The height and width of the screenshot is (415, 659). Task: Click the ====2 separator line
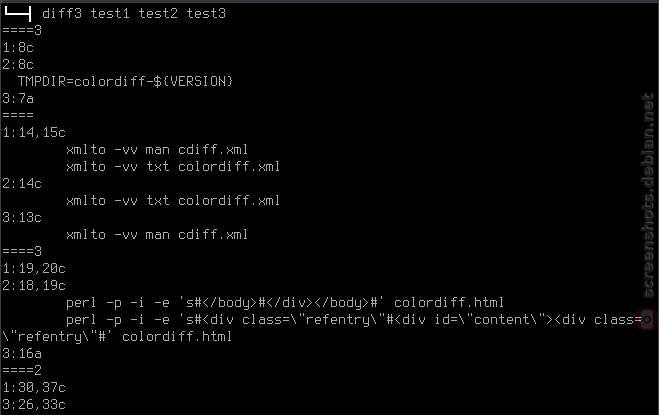pos(22,370)
